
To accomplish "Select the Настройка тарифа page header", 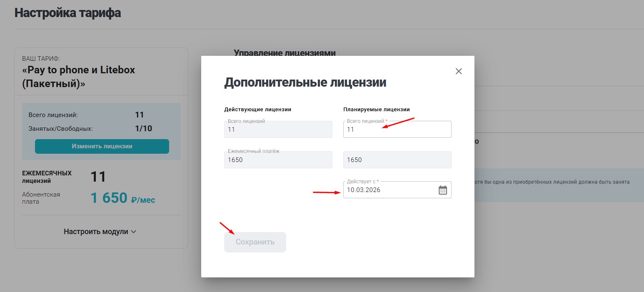I will [67, 12].
